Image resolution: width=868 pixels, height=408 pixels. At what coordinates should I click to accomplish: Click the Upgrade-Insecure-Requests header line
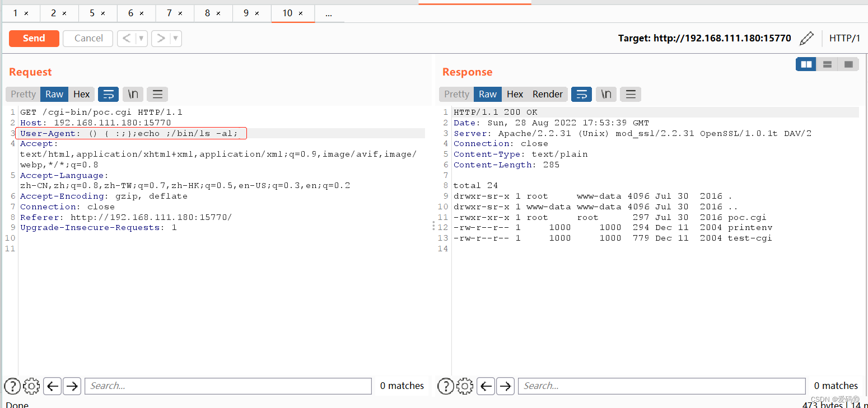[x=99, y=228]
